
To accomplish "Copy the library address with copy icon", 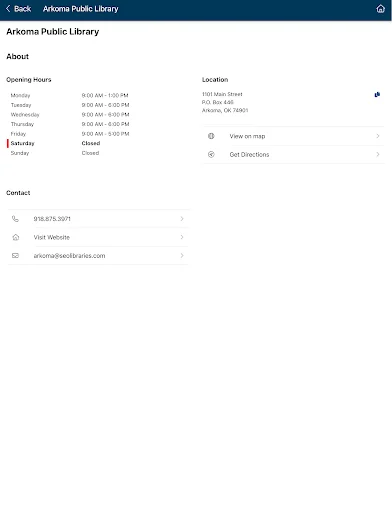I will tap(377, 95).
